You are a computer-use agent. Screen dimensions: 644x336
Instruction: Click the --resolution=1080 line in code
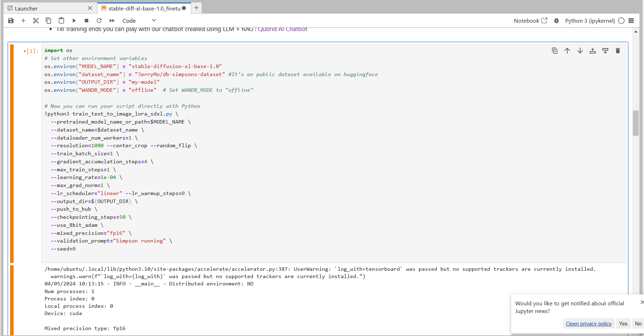pyautogui.click(x=124, y=146)
